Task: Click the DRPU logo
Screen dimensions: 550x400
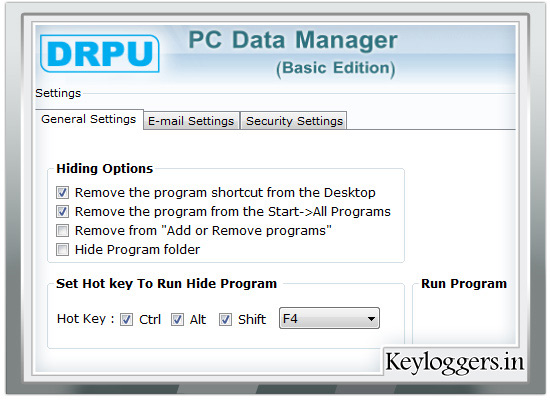Action: (x=100, y=53)
